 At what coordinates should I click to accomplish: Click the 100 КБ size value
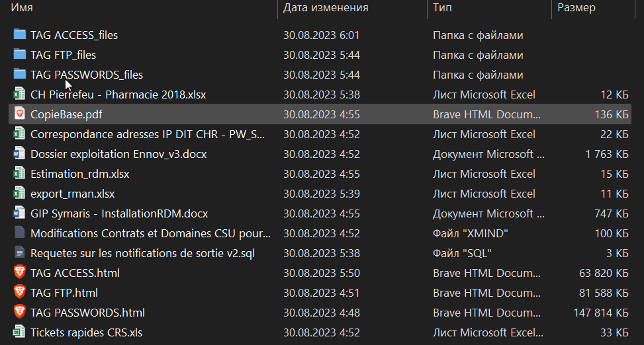[612, 233]
